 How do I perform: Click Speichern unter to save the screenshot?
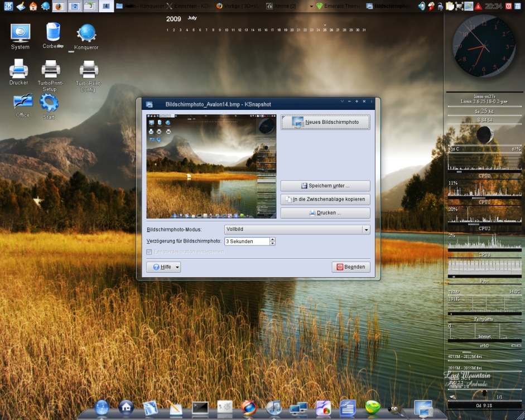325,186
